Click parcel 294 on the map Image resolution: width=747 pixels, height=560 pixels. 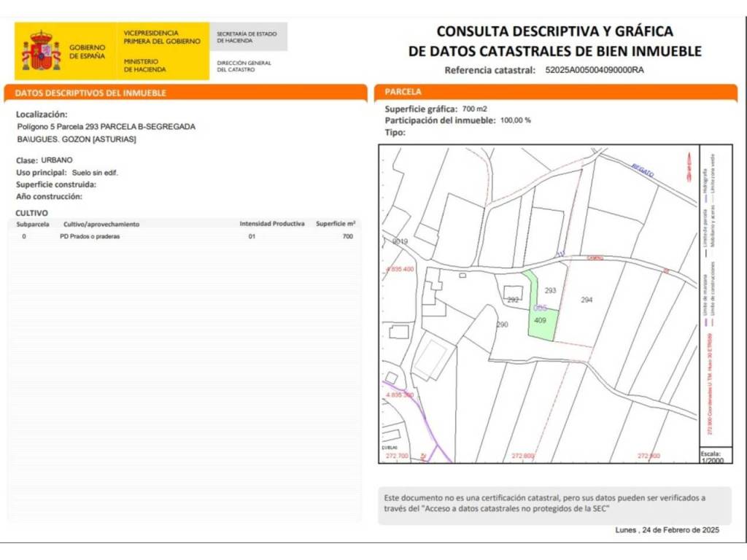point(587,300)
